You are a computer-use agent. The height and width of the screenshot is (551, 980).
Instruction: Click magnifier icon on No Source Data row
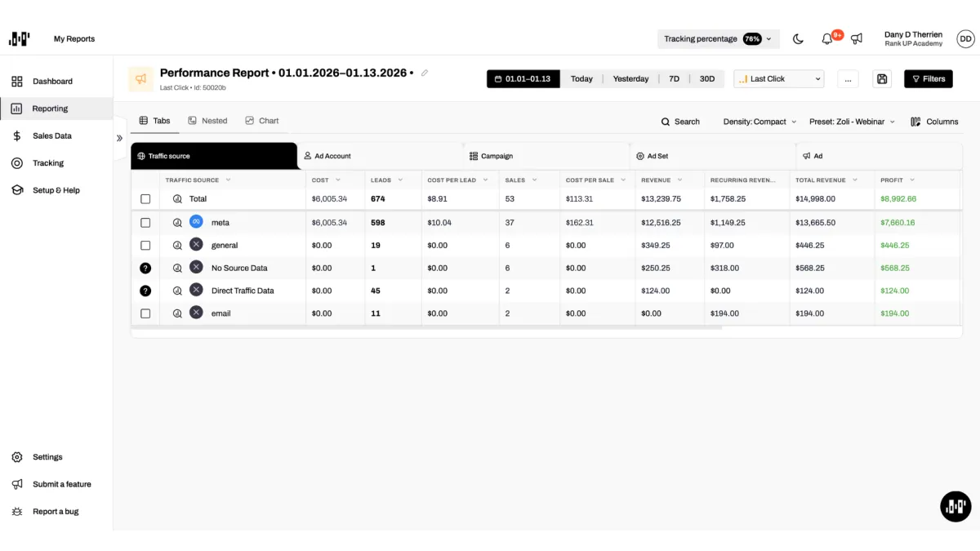[177, 268]
